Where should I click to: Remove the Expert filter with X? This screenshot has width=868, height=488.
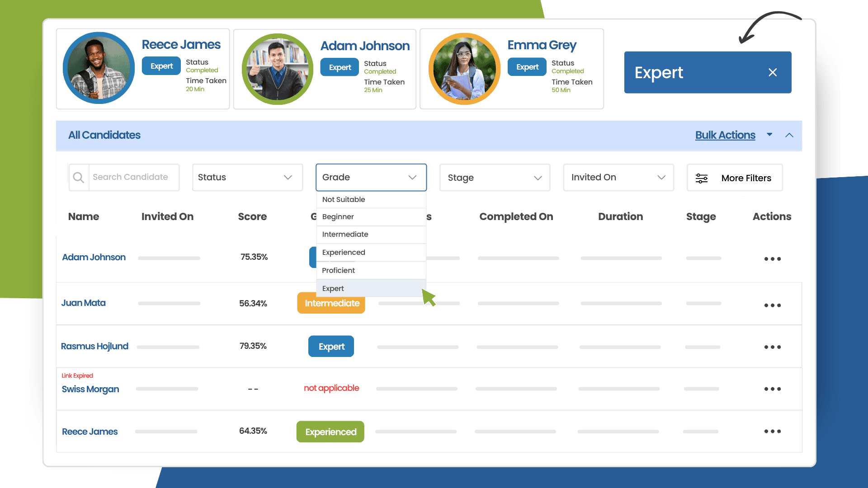coord(773,72)
